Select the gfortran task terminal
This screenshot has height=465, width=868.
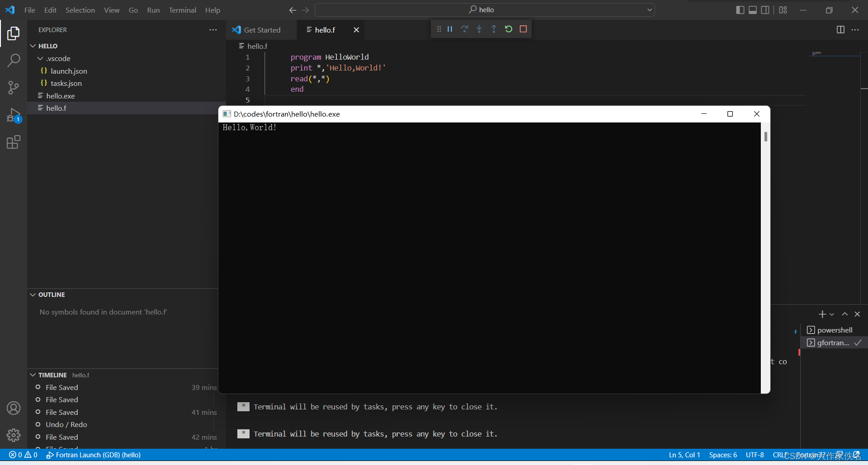(834, 343)
